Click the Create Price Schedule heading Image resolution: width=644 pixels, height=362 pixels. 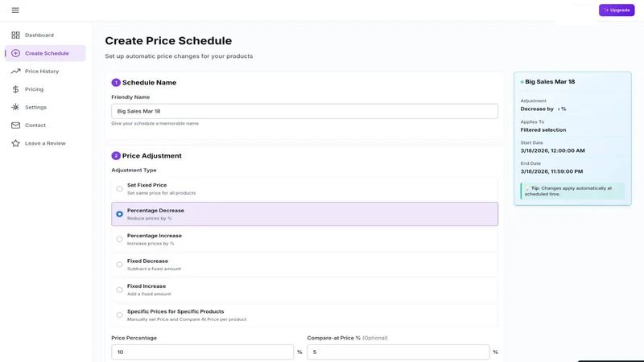click(168, 41)
